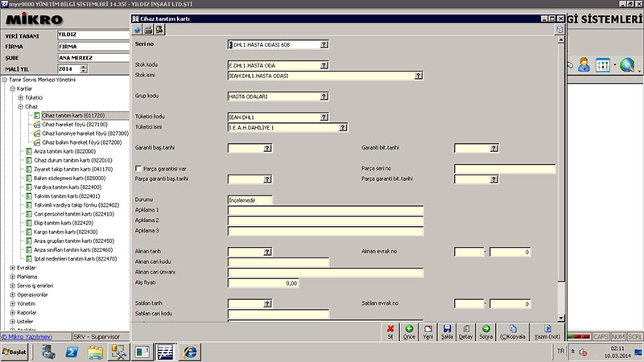This screenshot has height=362, width=644.
Task: Open Cihaz durum tanıtım kartı (822010)
Action: [72, 160]
